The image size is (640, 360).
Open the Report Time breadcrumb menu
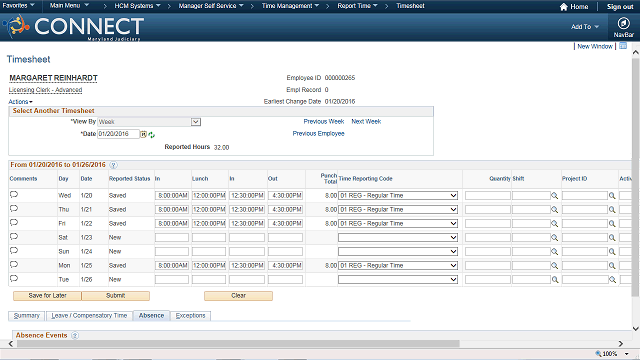pyautogui.click(x=358, y=6)
